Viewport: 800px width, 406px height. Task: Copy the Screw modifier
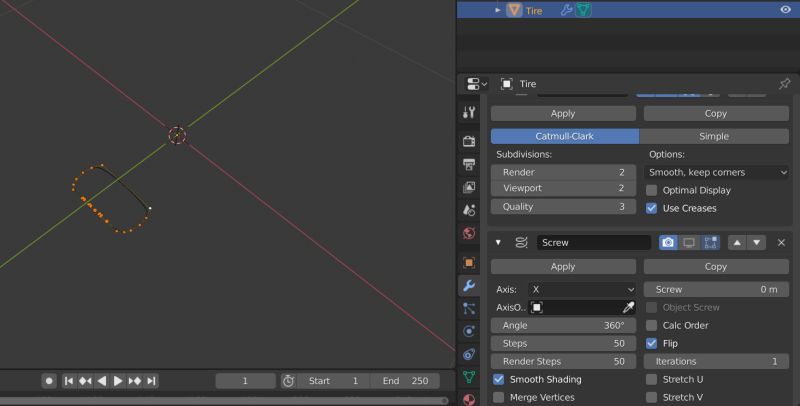click(x=716, y=267)
